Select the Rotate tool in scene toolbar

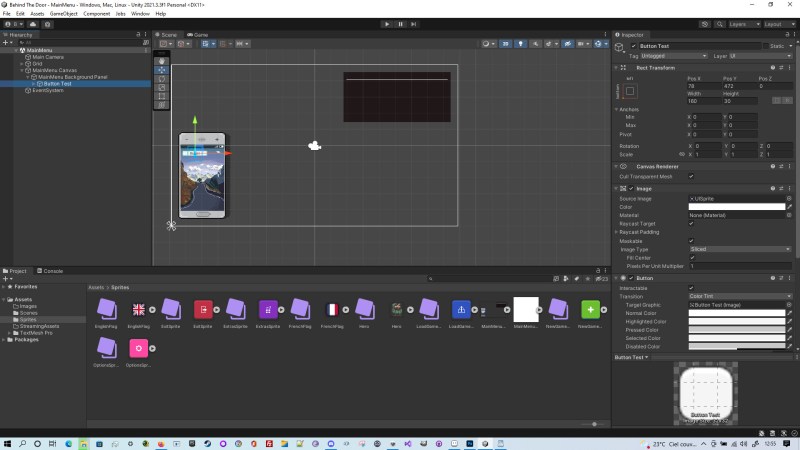point(162,79)
